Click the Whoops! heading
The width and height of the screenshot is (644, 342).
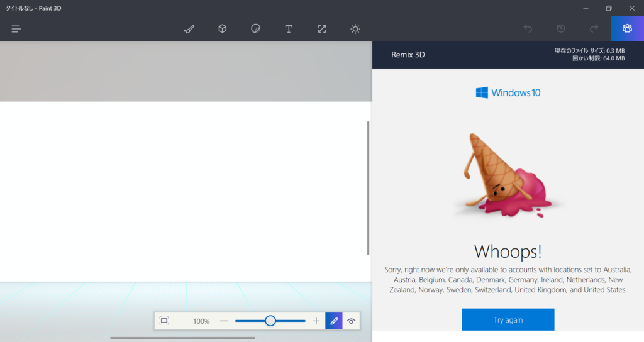point(508,251)
